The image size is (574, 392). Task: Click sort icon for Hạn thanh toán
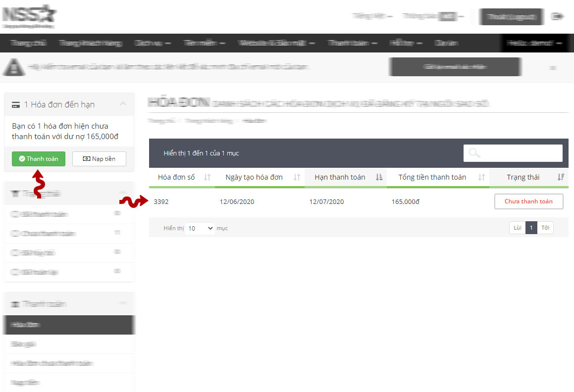click(x=379, y=177)
